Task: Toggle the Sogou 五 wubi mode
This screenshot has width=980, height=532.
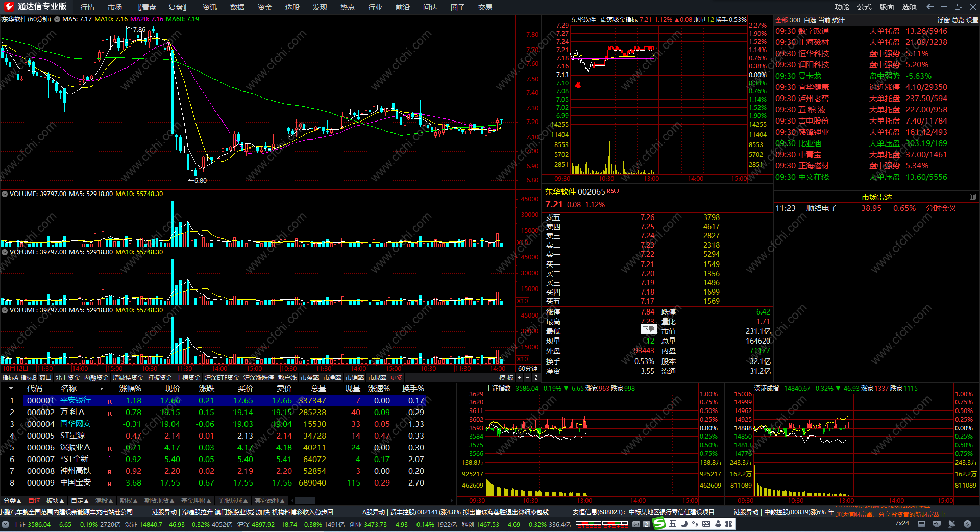Action: tap(673, 524)
